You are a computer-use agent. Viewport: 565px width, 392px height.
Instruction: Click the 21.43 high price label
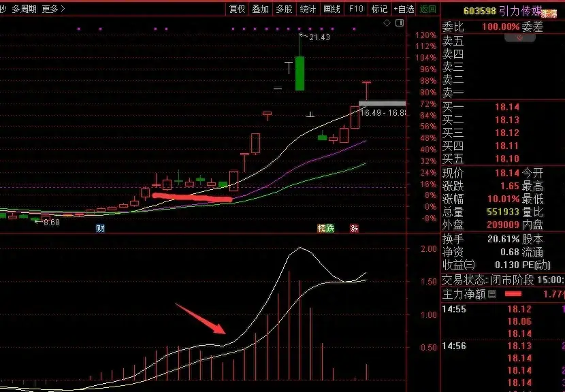point(319,37)
